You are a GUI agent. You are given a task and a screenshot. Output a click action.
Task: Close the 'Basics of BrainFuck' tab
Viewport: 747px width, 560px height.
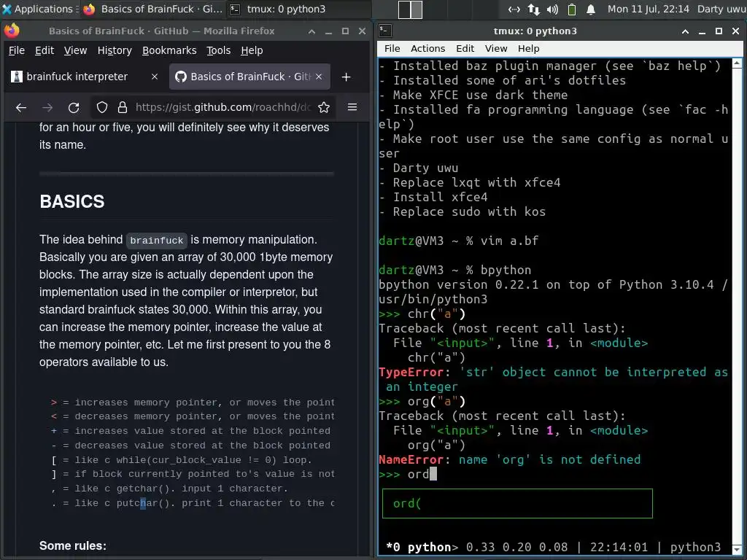click(x=319, y=77)
